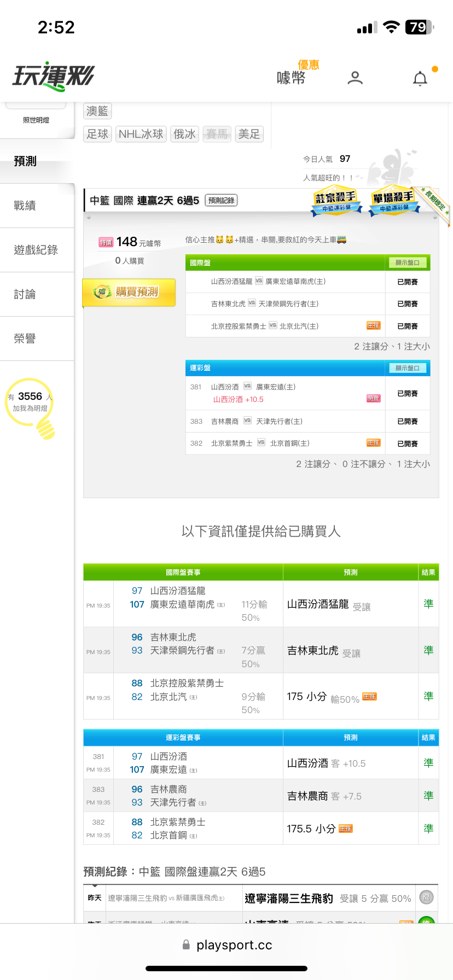Viewport: 453px width, 980px height.
Task: Click 主推 tag on 北京控股紫禁勇士 row
Action: coord(373,325)
